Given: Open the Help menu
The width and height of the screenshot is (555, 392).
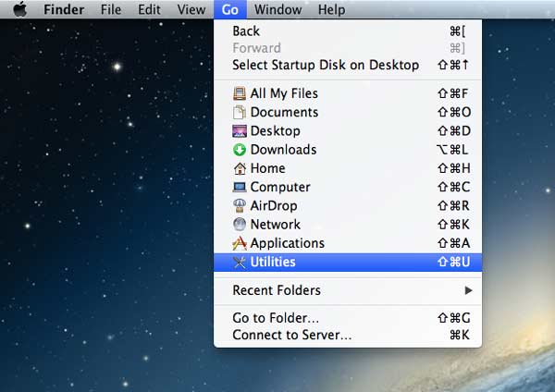Looking at the screenshot, I should pyautogui.click(x=331, y=9).
